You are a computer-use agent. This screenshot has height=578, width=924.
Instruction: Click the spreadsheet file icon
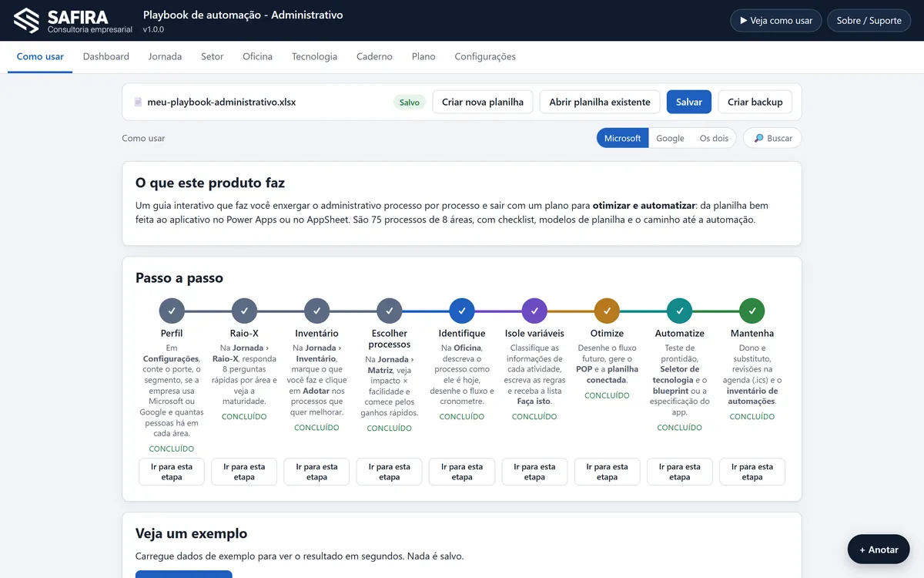138,102
